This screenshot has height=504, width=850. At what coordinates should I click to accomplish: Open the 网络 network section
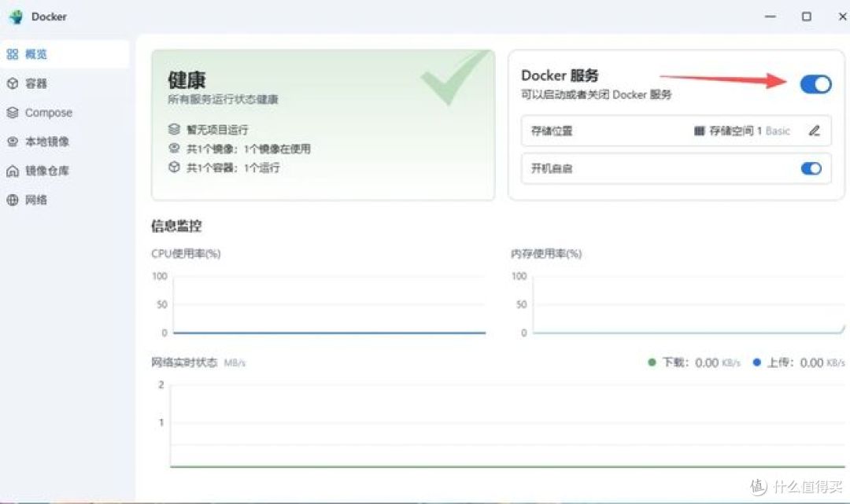click(64, 200)
